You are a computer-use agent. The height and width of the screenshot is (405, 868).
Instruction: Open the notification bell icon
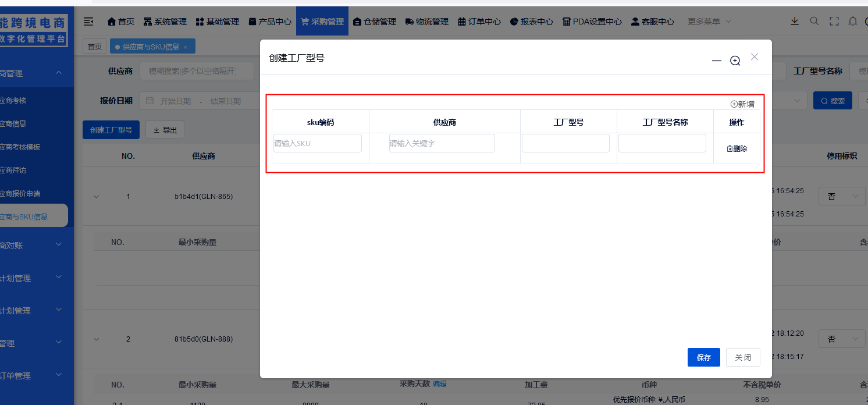click(853, 21)
